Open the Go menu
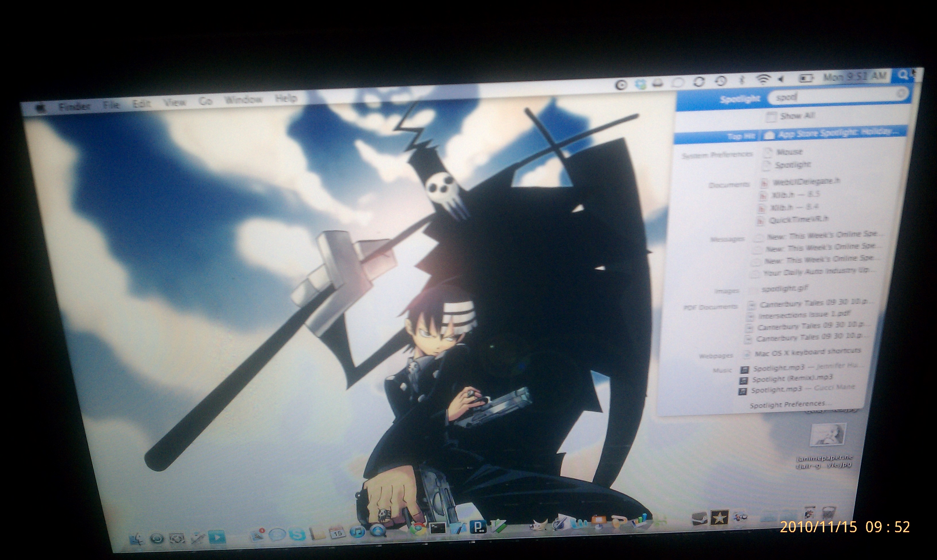937x560 pixels. coord(205,101)
